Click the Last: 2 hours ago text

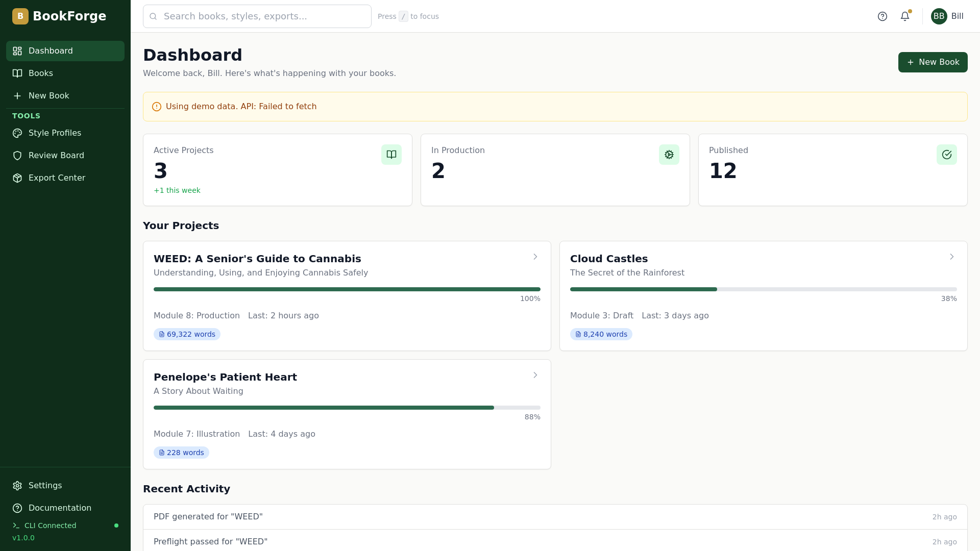[x=283, y=316]
